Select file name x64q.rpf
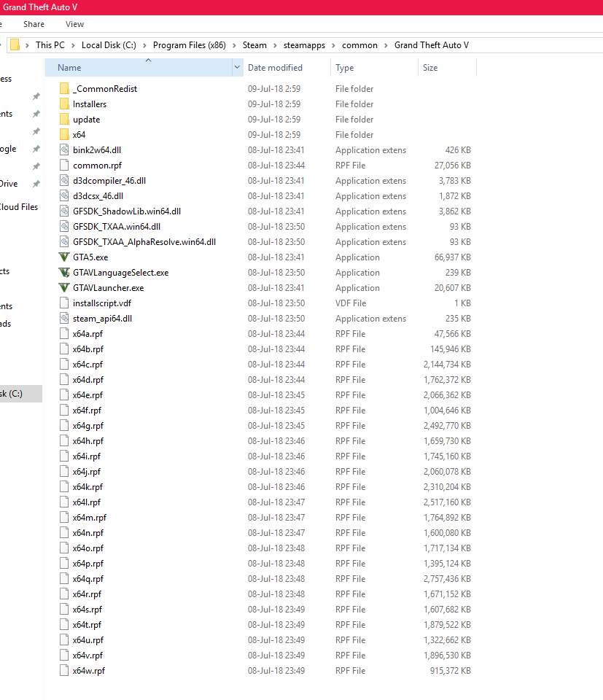This screenshot has height=700, width=603. [88, 579]
